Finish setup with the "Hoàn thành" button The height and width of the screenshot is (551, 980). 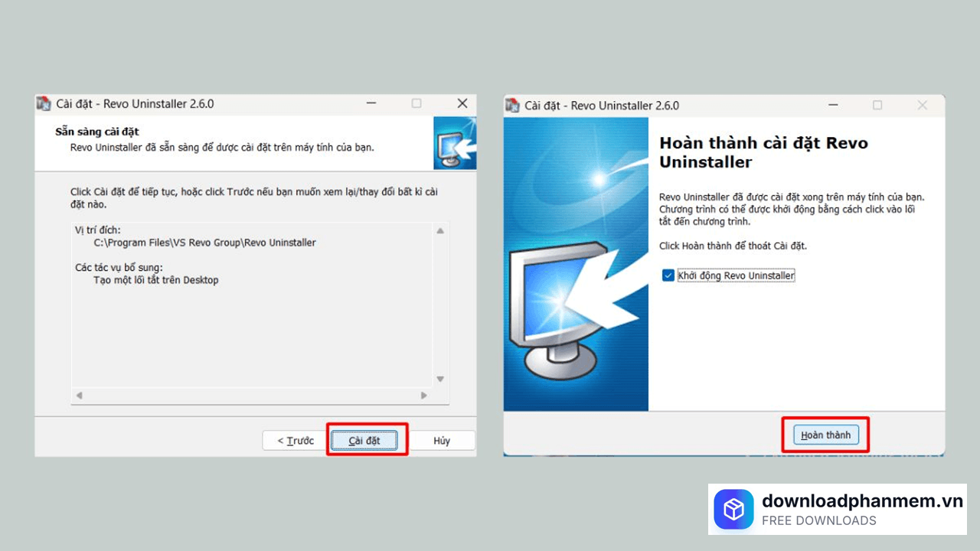coord(825,435)
